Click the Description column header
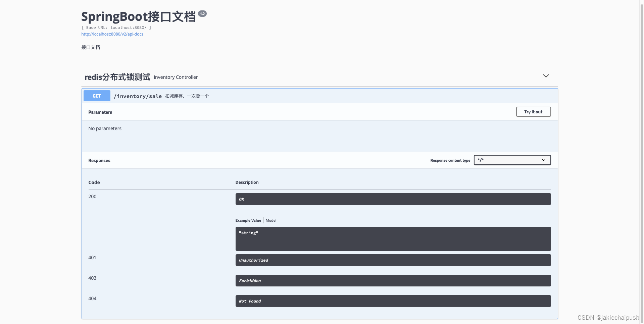 pyautogui.click(x=247, y=182)
